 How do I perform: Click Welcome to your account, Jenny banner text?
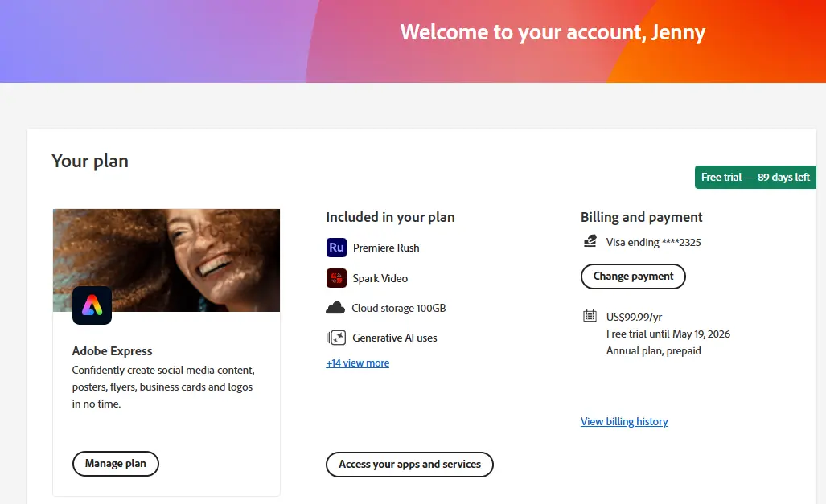[553, 33]
